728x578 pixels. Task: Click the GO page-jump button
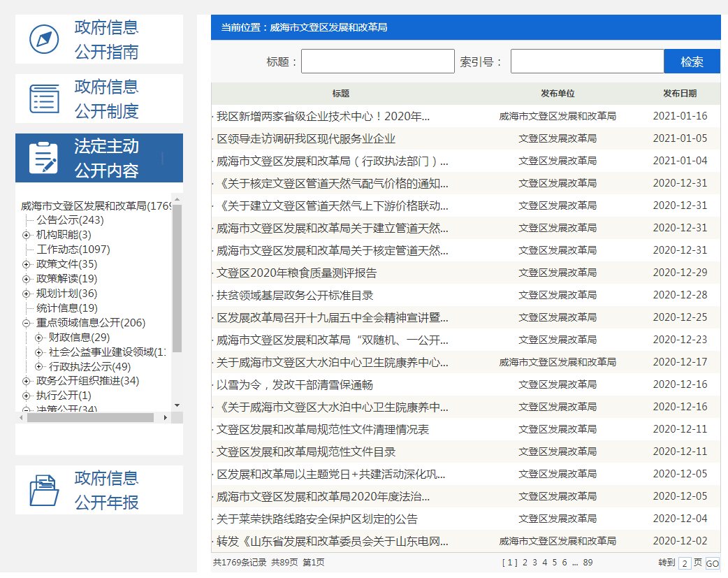coord(713,563)
